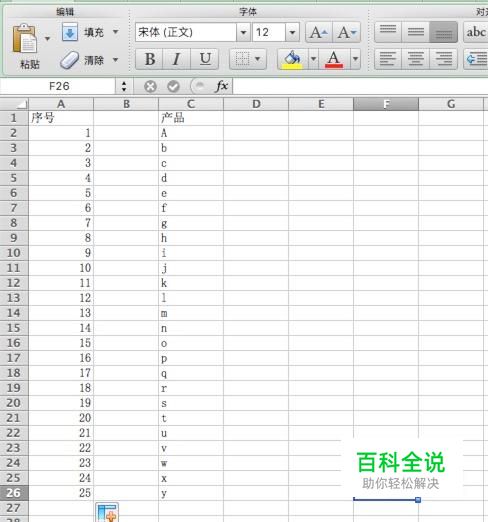
Task: Toggle Italic formatting
Action: click(x=177, y=59)
